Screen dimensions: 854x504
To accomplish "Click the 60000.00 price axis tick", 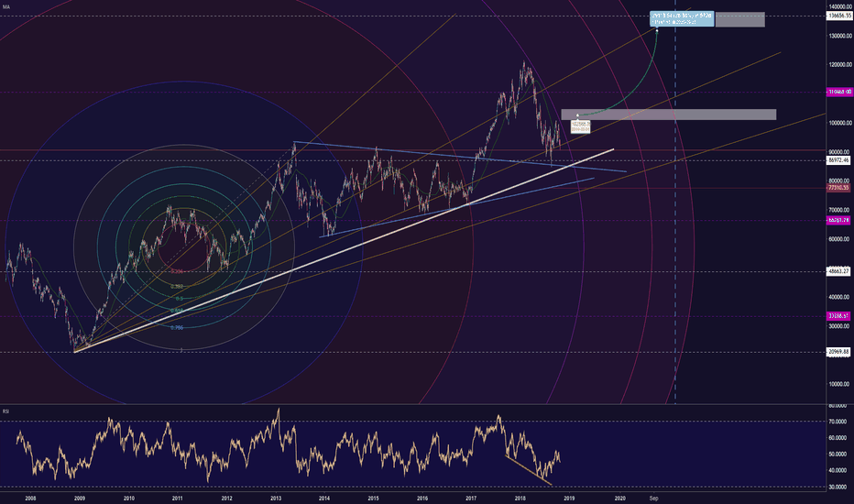I will [x=839, y=238].
